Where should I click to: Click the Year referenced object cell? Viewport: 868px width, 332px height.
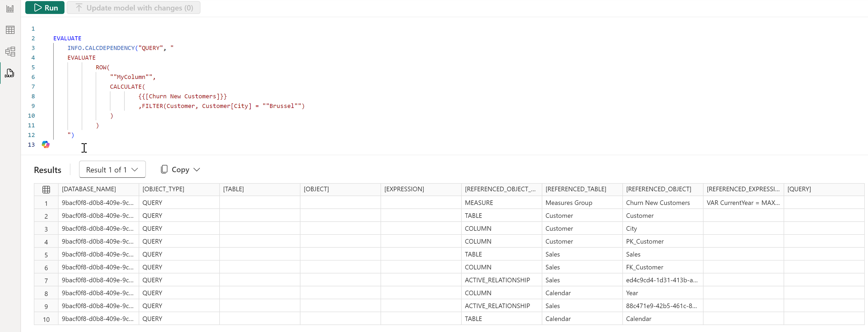[x=663, y=293]
